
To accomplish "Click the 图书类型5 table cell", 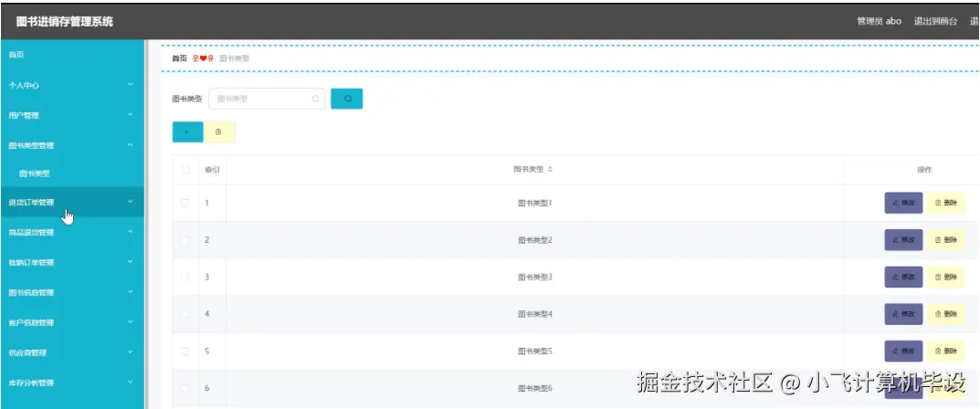I will [535, 351].
